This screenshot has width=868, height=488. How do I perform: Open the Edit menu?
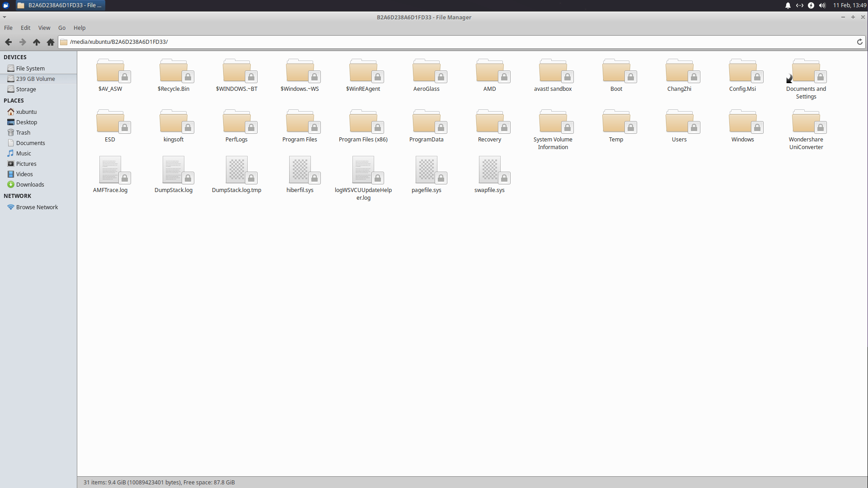pos(25,28)
